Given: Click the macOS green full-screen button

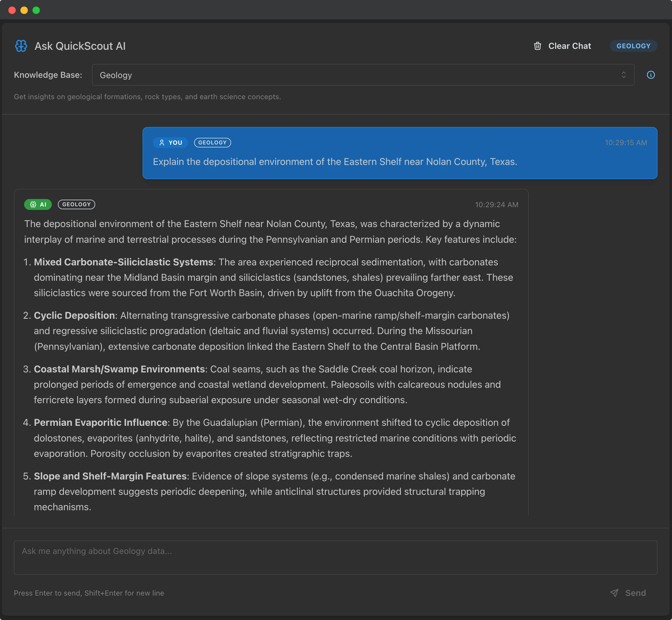Looking at the screenshot, I should tap(36, 10).
